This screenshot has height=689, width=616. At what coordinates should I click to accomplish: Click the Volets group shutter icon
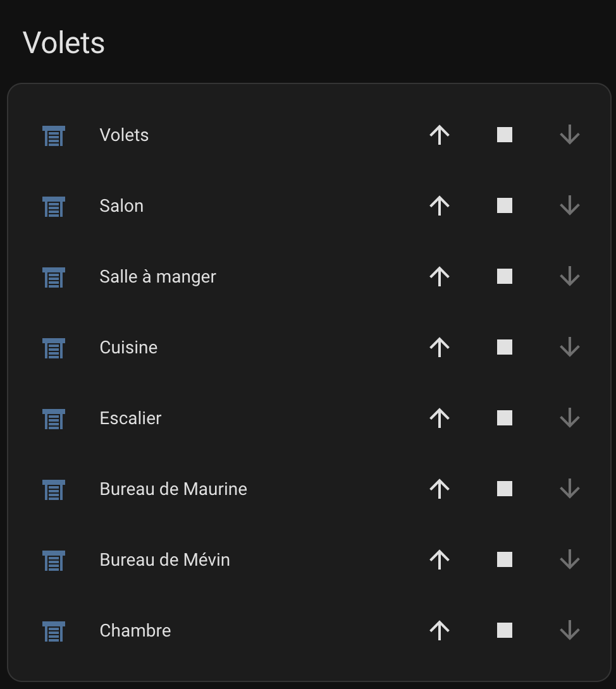[54, 135]
